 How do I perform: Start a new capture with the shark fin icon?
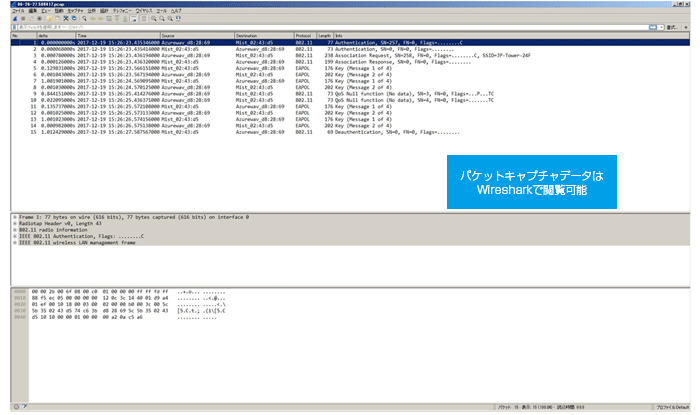click(15, 19)
